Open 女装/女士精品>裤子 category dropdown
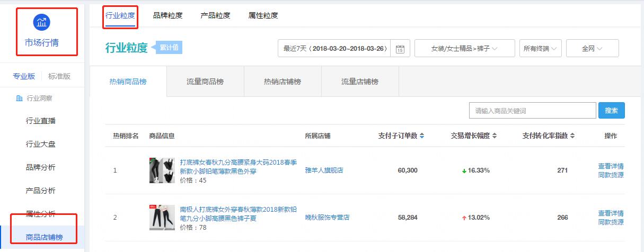The width and height of the screenshot is (644, 252). 465,48
